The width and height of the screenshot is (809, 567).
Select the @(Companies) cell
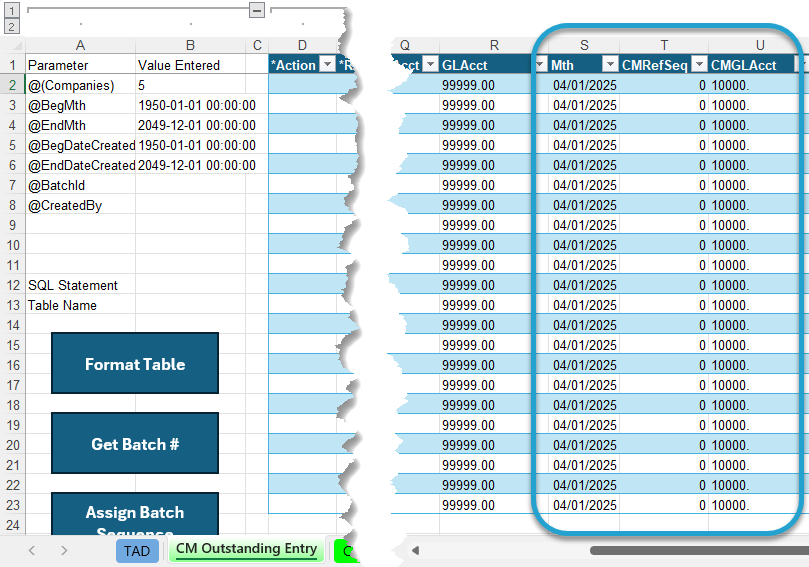coord(80,85)
